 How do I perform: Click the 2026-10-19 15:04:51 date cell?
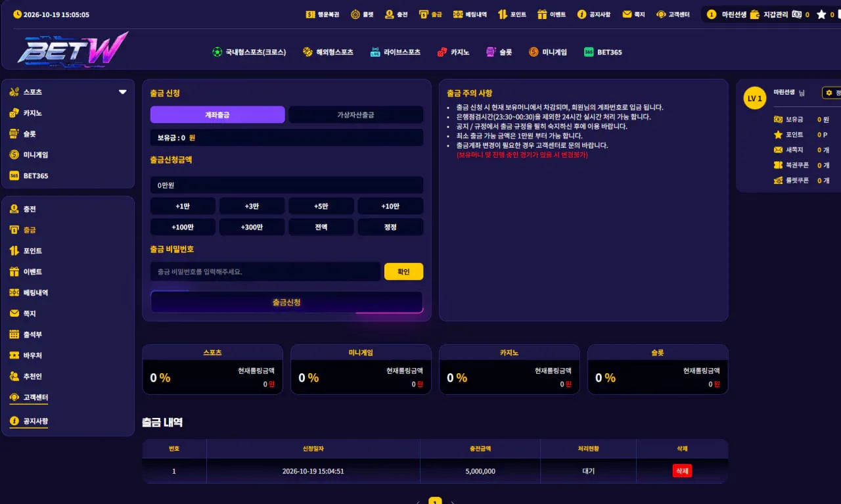(313, 471)
